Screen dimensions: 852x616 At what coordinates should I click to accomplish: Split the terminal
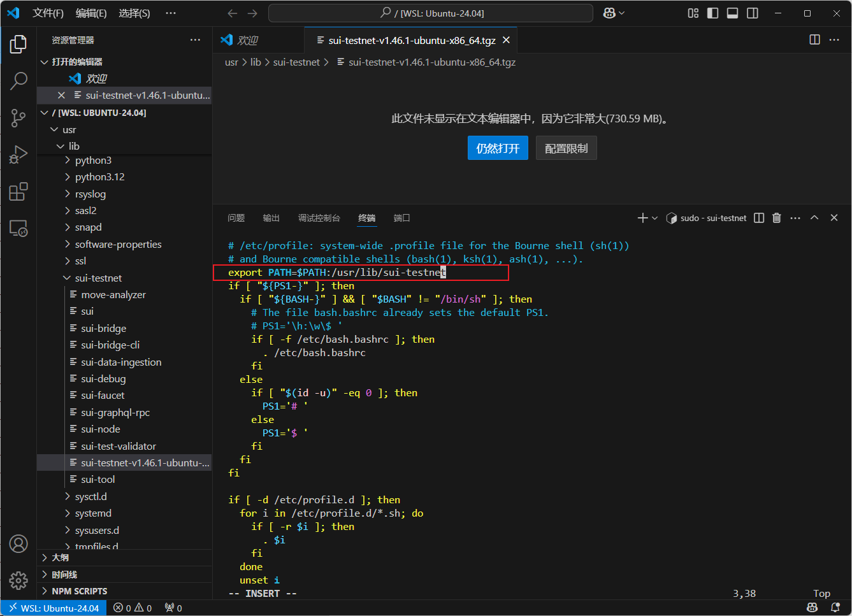(x=759, y=218)
